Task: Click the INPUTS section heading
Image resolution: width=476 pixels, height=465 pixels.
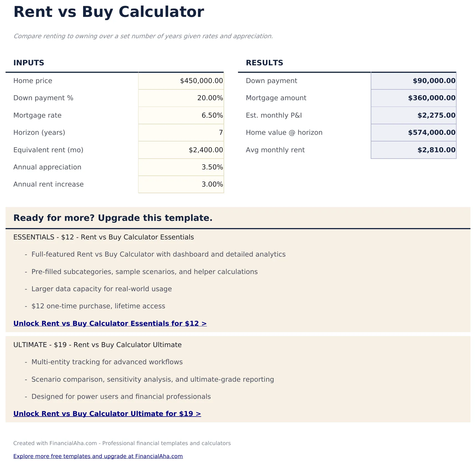Action: (29, 63)
